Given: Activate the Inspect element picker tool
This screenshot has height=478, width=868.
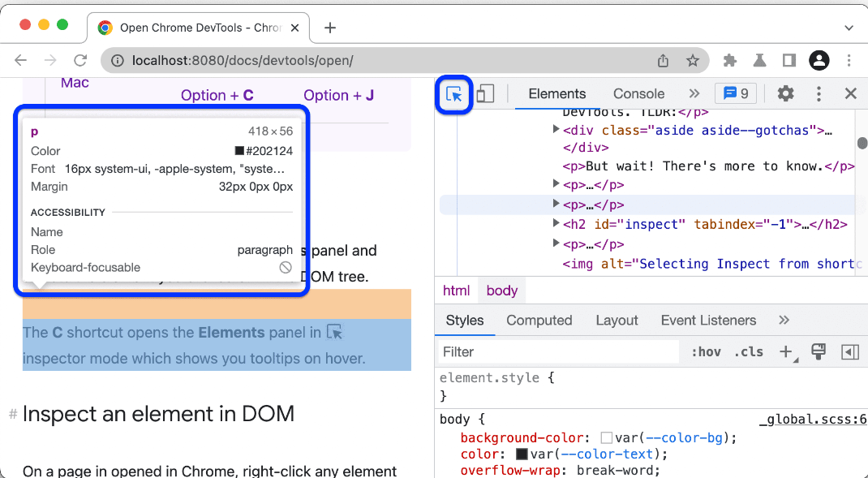Looking at the screenshot, I should pos(454,94).
